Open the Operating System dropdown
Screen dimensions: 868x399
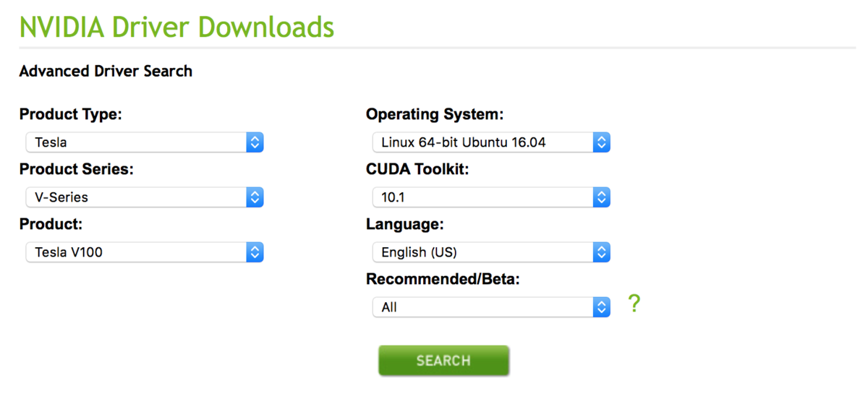492,142
